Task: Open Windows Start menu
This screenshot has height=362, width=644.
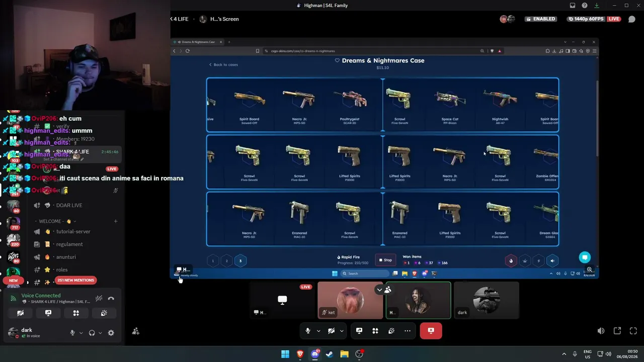Action: [x=285, y=354]
